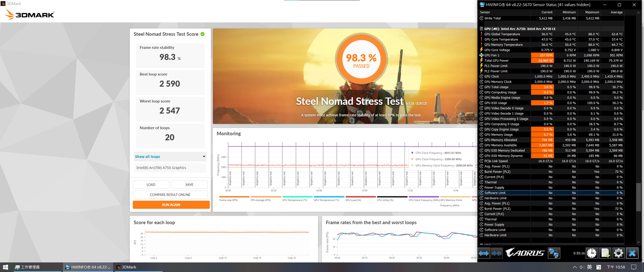The height and width of the screenshot is (272, 644).
Task: Toggle CPU Clock Frequency legend swatch
Action: [x=424, y=197]
